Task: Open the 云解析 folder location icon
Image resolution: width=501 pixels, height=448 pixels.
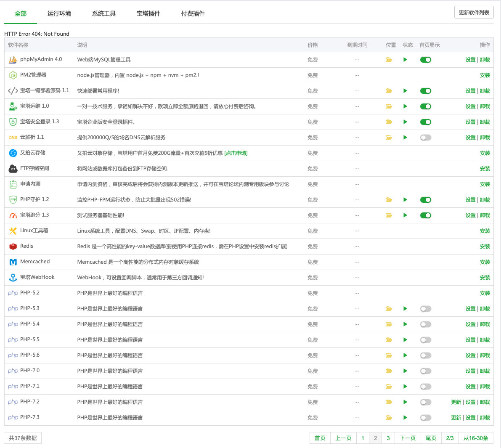Action: 389,138
